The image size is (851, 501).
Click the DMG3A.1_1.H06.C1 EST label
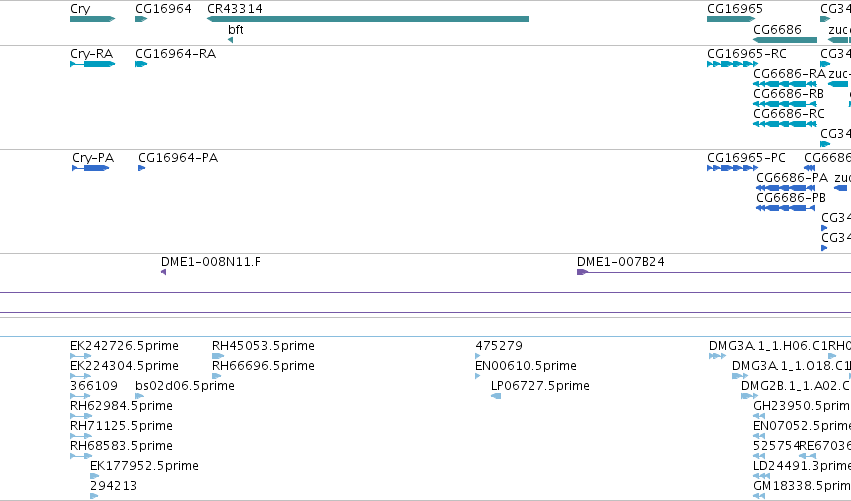[768, 346]
